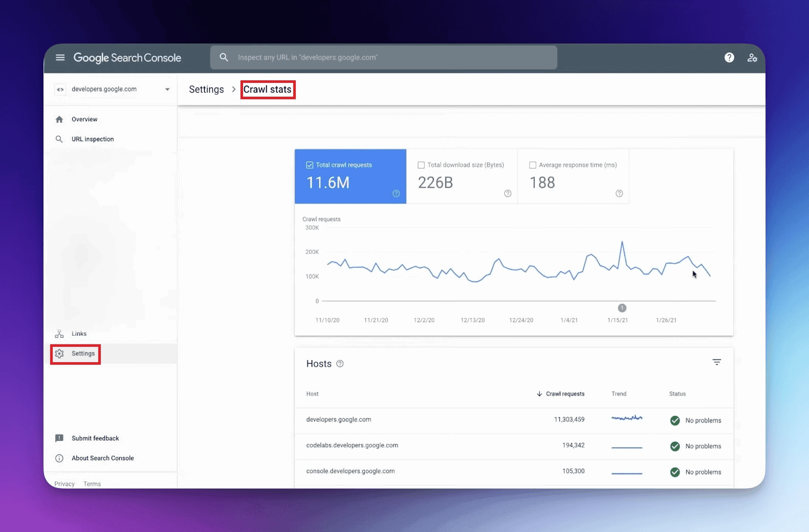Click help icon on Total crawl requests card
Screen dimensions: 809x532
coord(396,193)
